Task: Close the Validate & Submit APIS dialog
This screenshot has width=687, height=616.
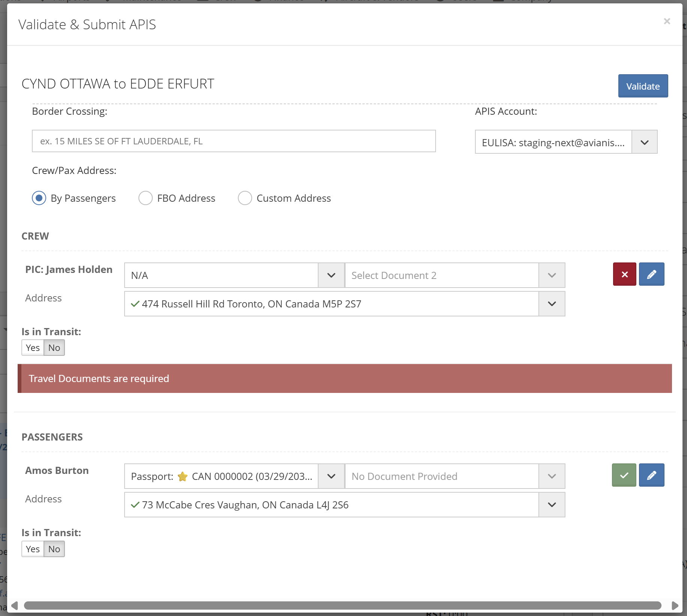Action: pos(667,21)
